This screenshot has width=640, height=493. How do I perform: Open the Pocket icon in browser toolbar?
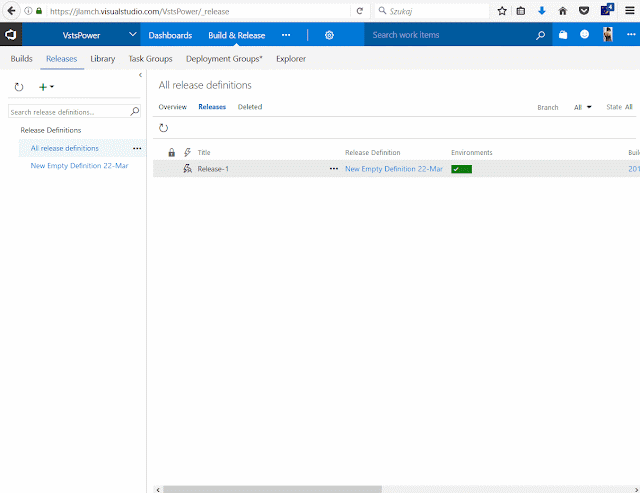(584, 11)
